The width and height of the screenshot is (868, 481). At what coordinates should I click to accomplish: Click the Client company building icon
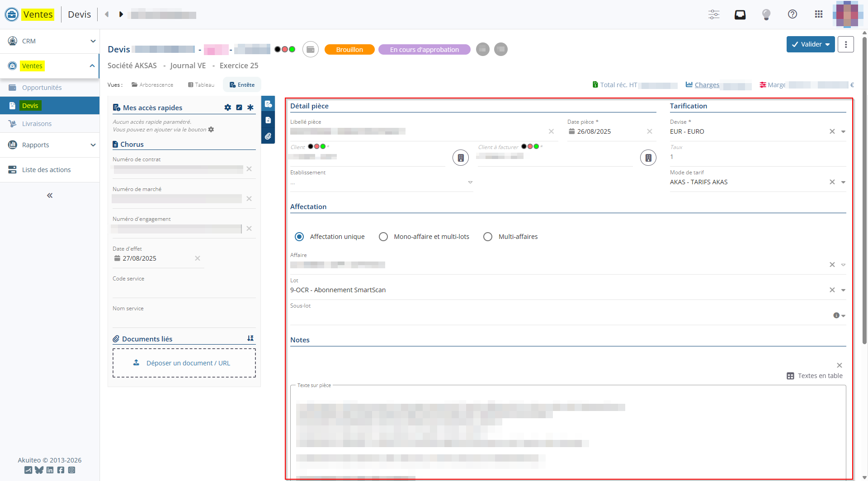pyautogui.click(x=461, y=158)
